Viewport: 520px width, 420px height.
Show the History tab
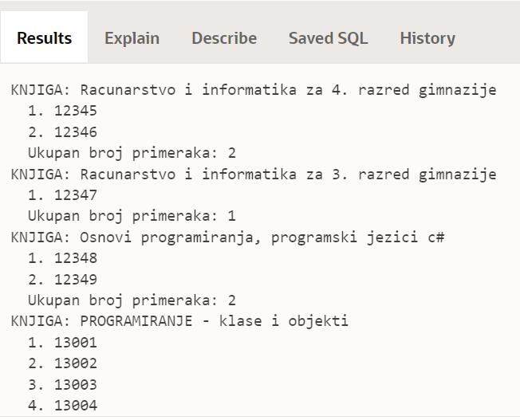coord(427,38)
